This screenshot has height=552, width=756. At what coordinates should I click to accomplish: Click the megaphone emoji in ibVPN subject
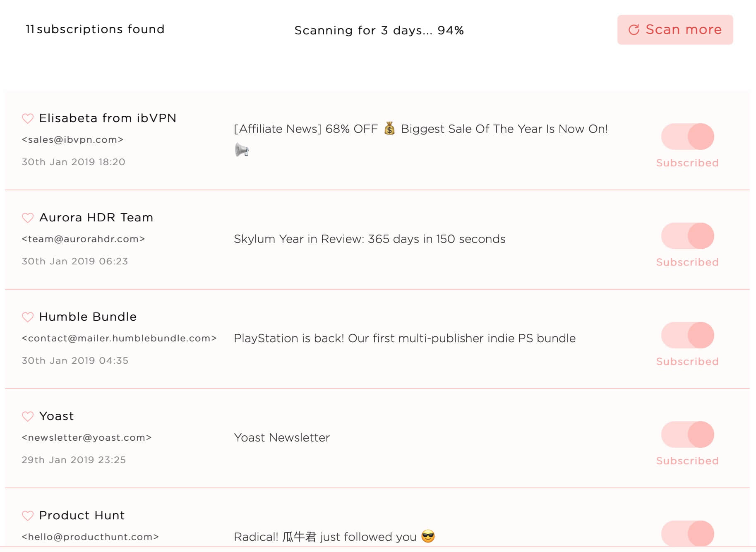(x=242, y=150)
